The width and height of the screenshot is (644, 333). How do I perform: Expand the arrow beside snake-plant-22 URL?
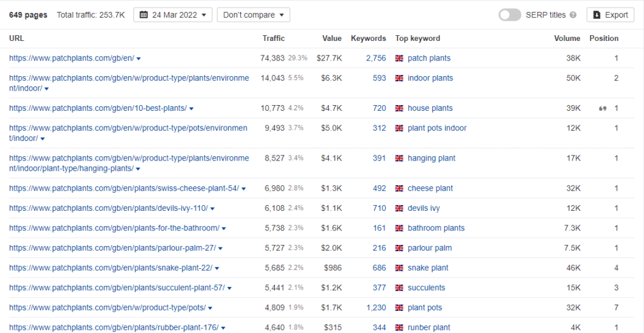coord(217,268)
